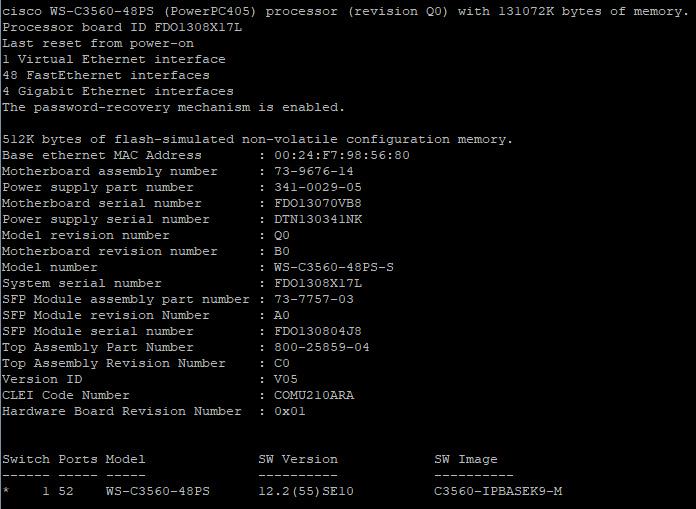Viewport: 696px width, 509px height.
Task: Click the WS-C3560-48PS model in switch table
Action: 157,491
